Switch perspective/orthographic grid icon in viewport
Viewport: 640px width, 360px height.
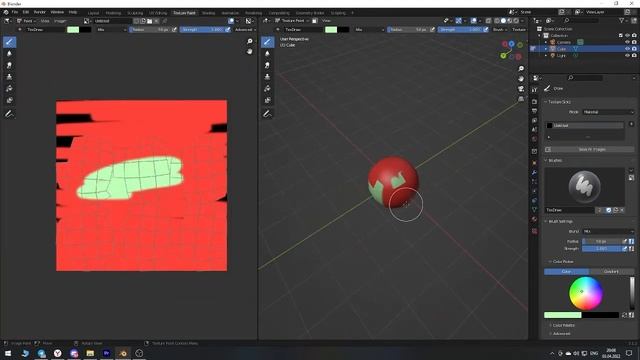[521, 99]
